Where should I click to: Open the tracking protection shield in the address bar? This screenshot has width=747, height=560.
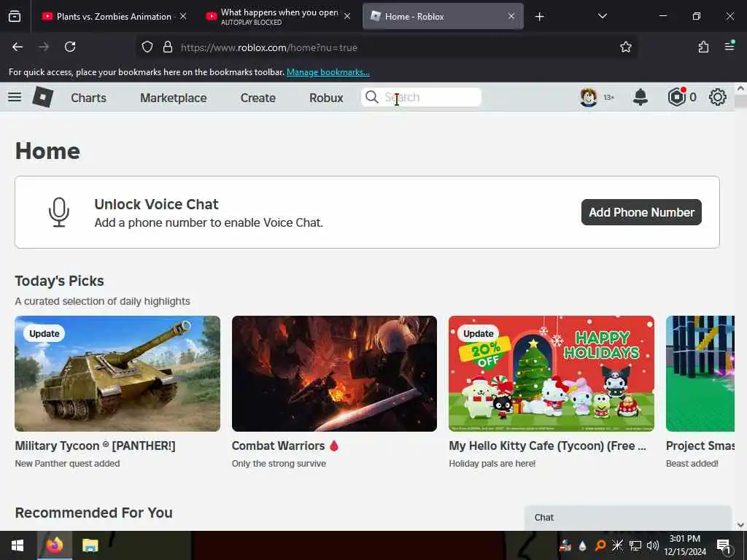[147, 47]
